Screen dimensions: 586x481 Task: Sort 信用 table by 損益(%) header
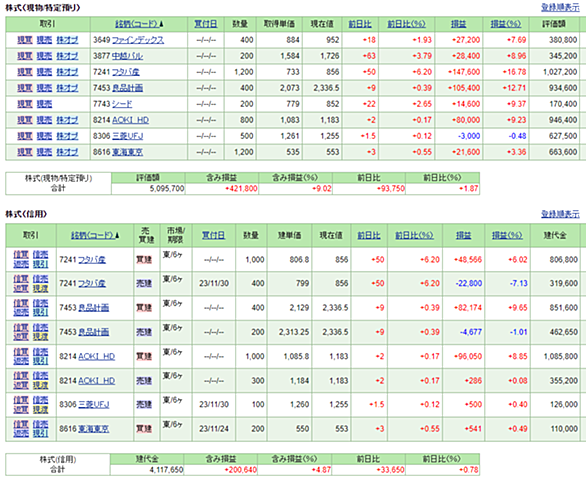point(507,235)
